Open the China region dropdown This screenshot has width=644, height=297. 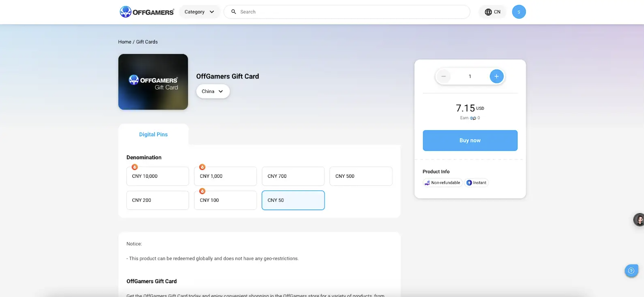point(213,91)
